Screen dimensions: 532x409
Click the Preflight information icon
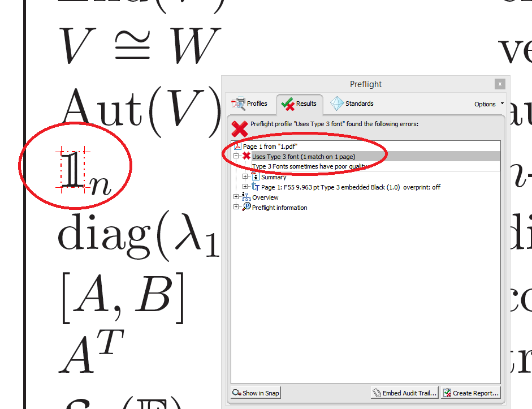(x=247, y=206)
